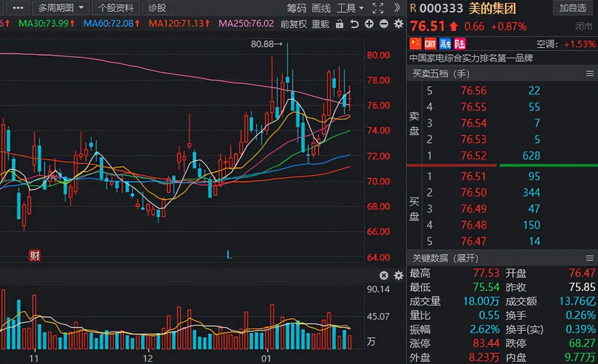The width and height of the screenshot is (598, 364).
Task: Collapse side panel with double-chevron icon
Action: coord(397,8)
